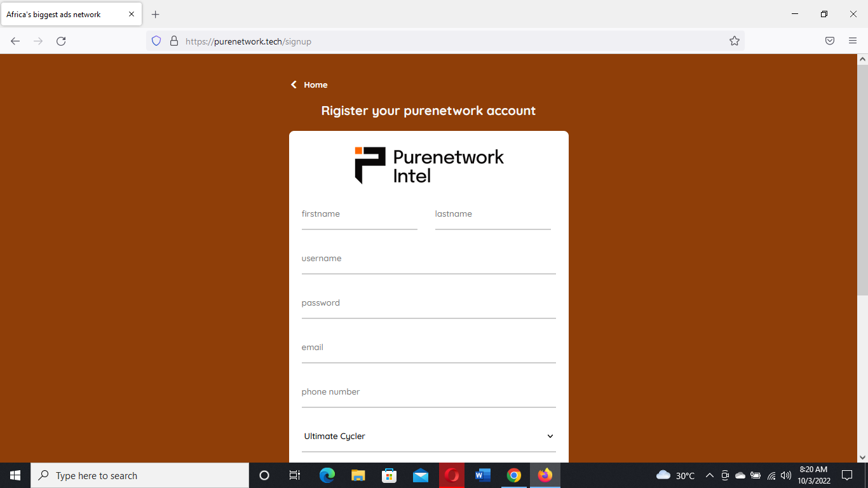The height and width of the screenshot is (488, 868).
Task: Focus the lastname field
Action: pos(493,214)
